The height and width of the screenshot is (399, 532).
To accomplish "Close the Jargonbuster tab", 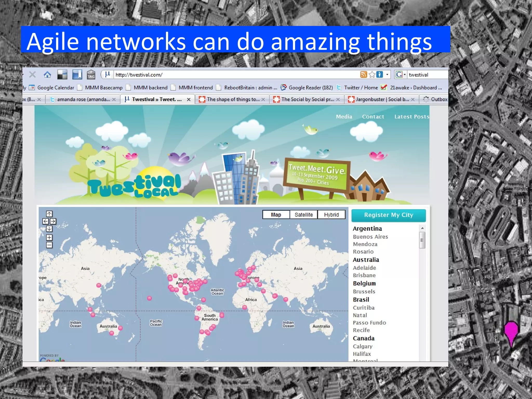I will [x=413, y=99].
